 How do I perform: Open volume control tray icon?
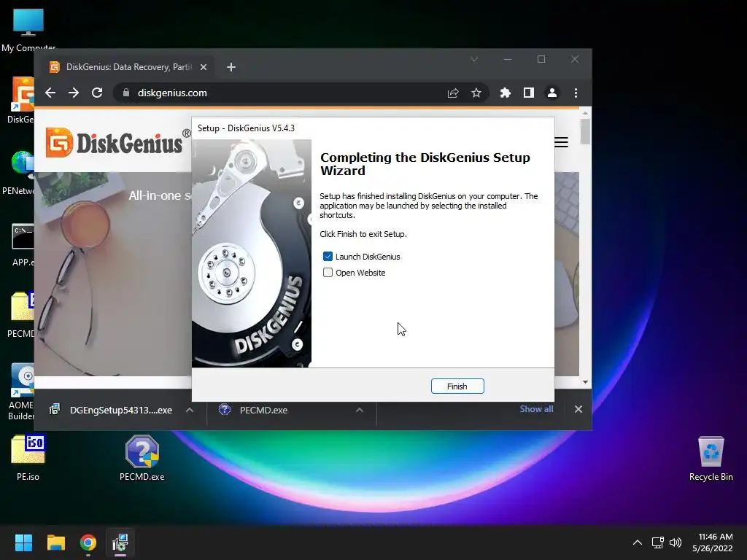click(676, 542)
